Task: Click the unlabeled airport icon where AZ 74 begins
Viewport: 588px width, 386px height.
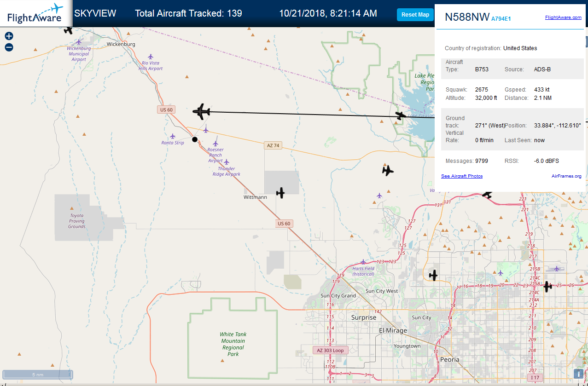Action: tap(206, 129)
